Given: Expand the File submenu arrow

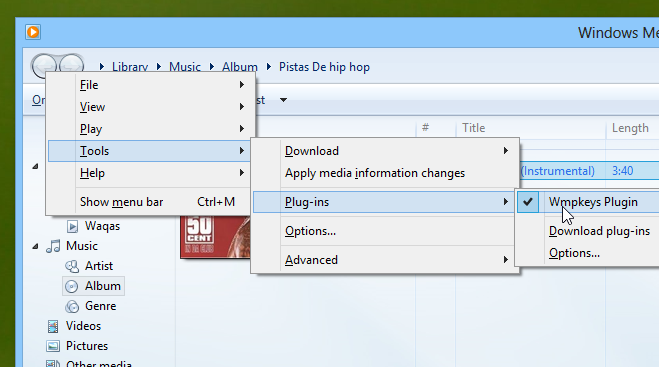Looking at the screenshot, I should [x=242, y=84].
